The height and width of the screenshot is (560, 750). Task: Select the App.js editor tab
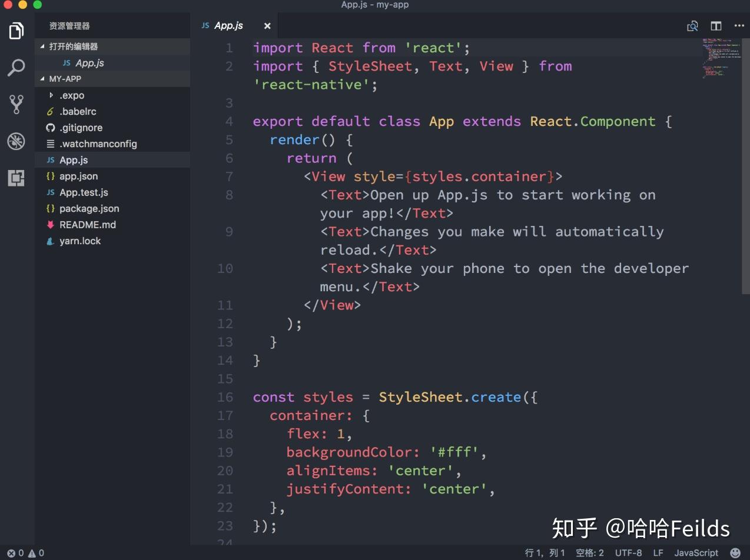pyautogui.click(x=228, y=25)
